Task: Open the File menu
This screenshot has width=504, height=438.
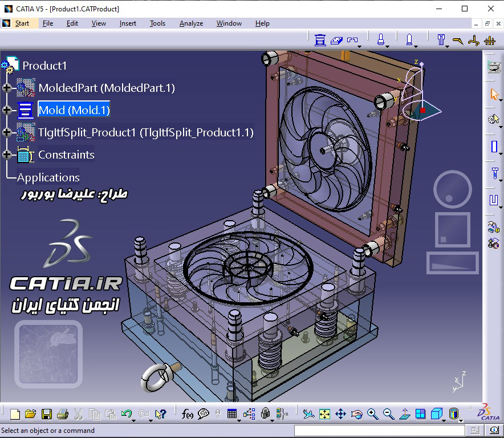Action: tap(47, 23)
